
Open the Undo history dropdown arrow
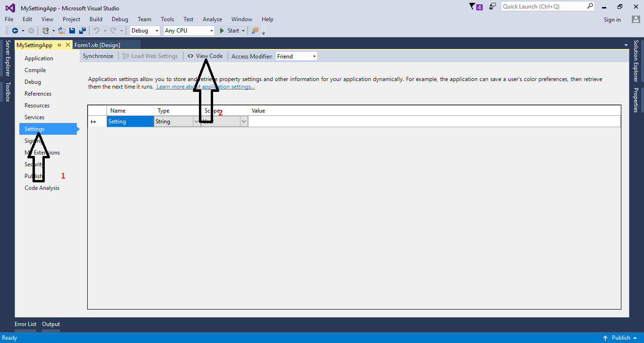(x=105, y=31)
